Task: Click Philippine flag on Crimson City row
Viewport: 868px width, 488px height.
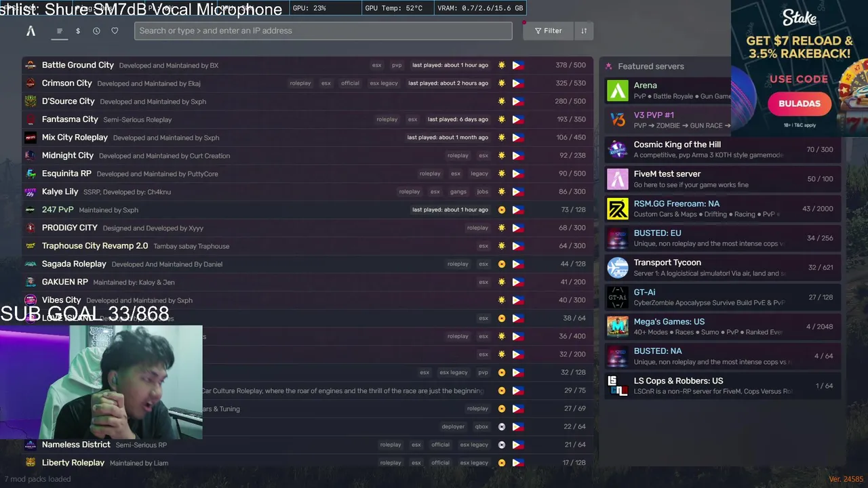Action: click(518, 83)
